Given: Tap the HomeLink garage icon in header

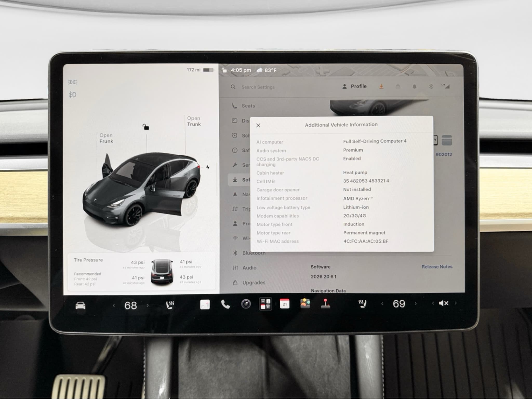Looking at the screenshot, I should click(398, 87).
